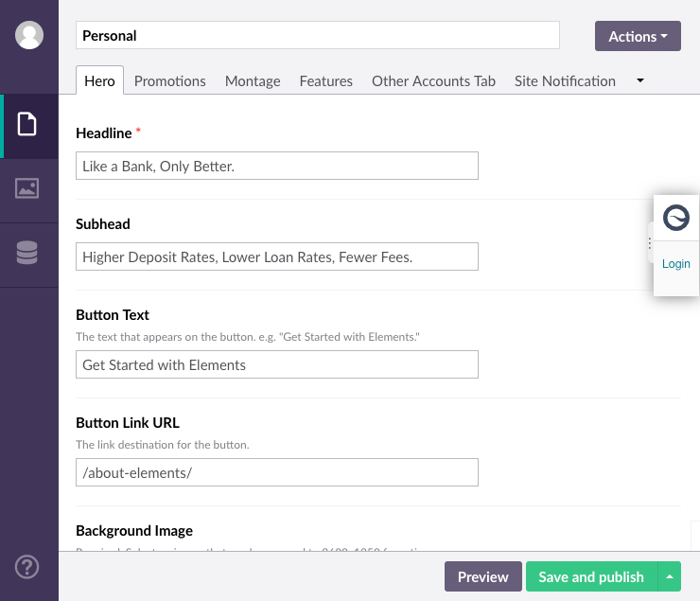Click into the Button Link URL field
700x601 pixels.
pos(276,472)
